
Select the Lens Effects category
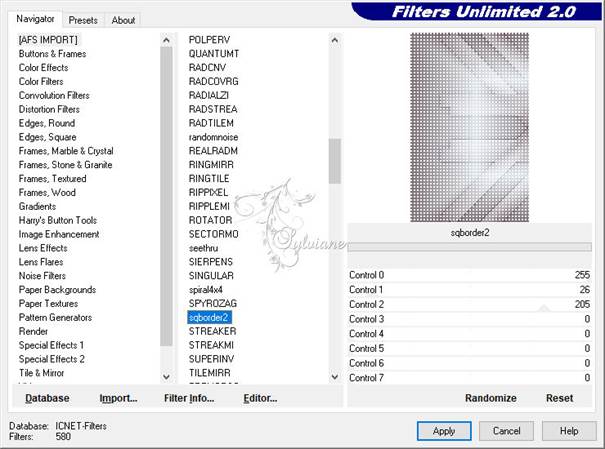(x=43, y=248)
